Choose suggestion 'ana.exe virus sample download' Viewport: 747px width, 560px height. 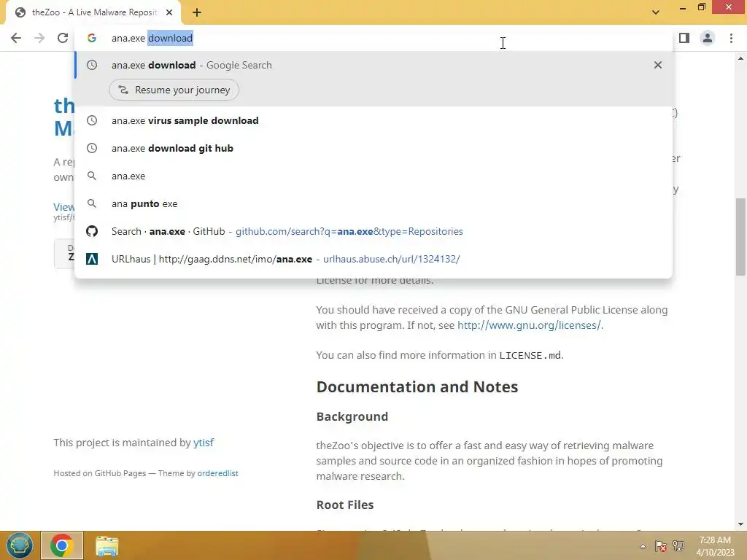click(x=373, y=120)
